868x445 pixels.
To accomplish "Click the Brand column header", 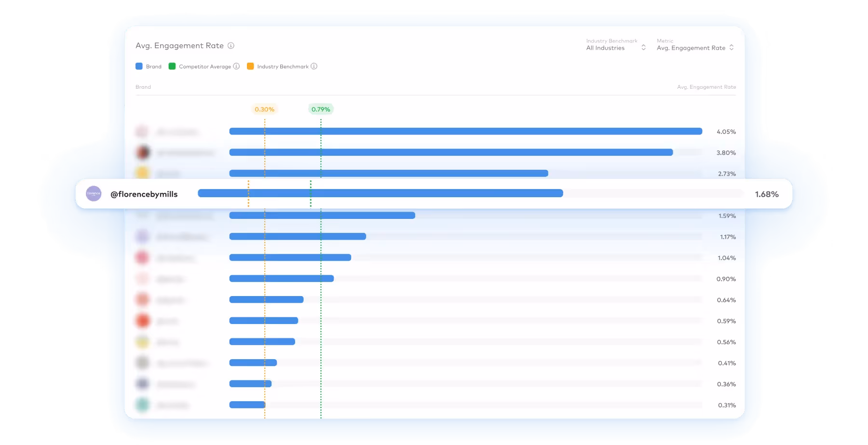I will (143, 87).
